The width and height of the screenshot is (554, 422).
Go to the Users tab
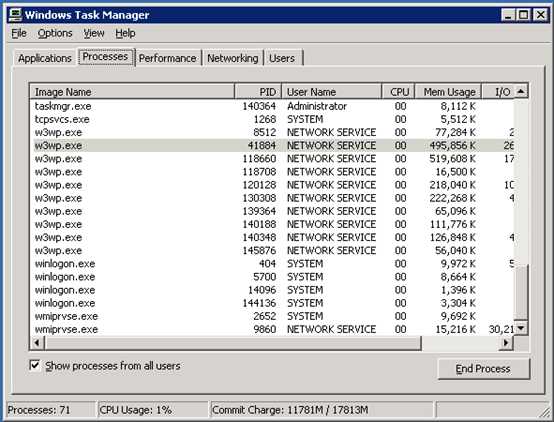point(282,58)
